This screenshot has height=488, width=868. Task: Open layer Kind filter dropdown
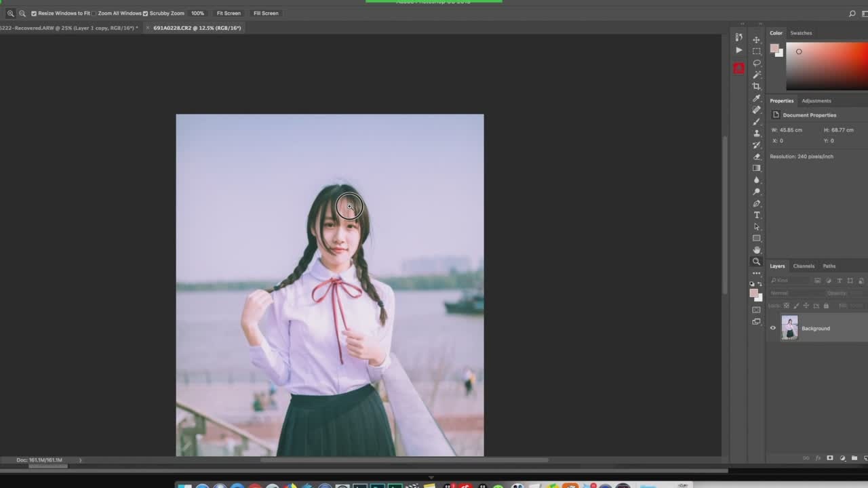[790, 280]
